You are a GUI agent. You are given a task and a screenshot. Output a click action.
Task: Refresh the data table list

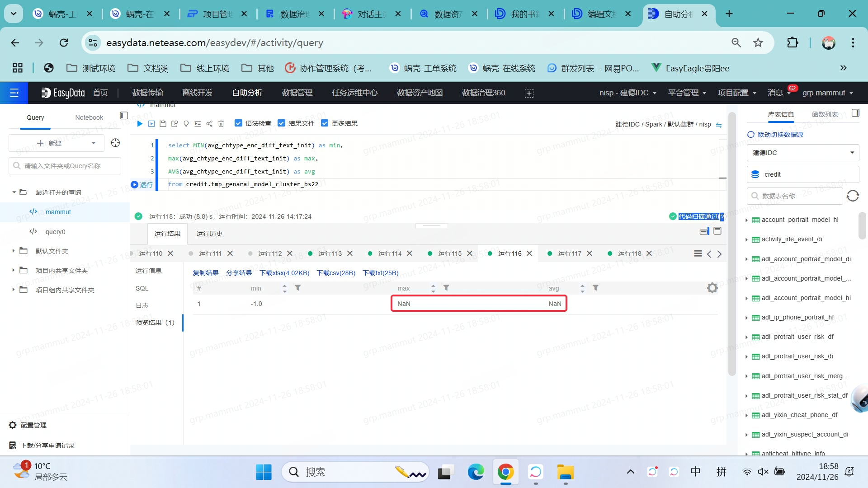click(x=853, y=196)
